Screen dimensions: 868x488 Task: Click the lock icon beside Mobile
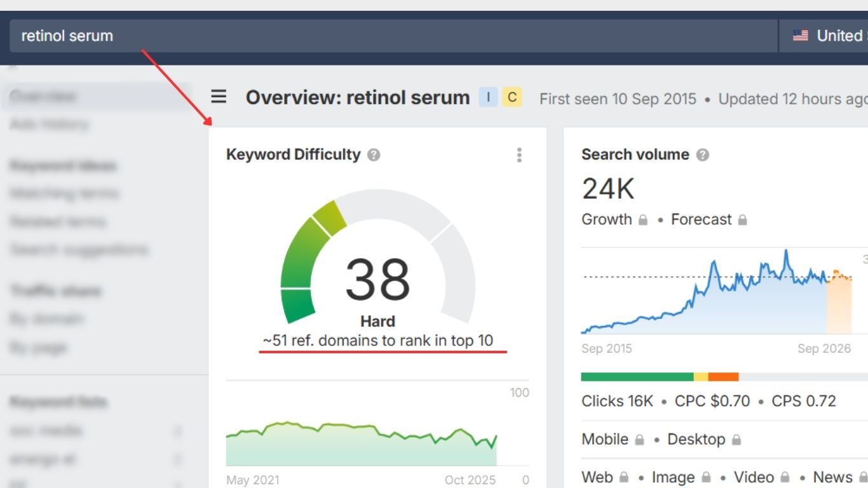click(640, 440)
